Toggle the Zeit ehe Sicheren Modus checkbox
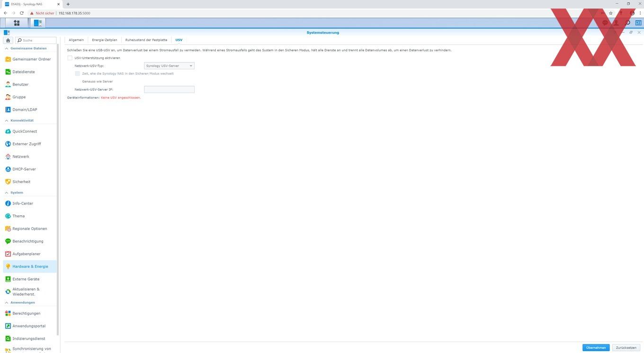644x353 pixels. pos(77,73)
